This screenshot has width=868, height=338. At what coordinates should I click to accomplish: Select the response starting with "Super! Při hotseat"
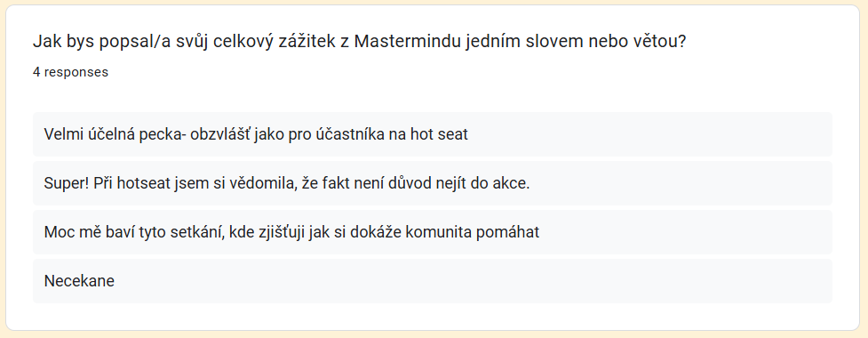(x=433, y=183)
